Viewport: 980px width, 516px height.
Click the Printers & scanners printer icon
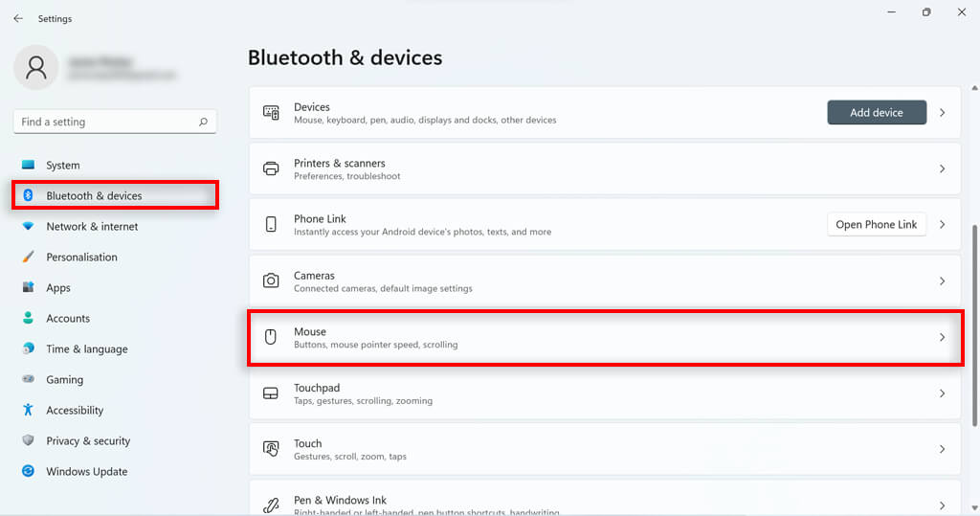271,168
